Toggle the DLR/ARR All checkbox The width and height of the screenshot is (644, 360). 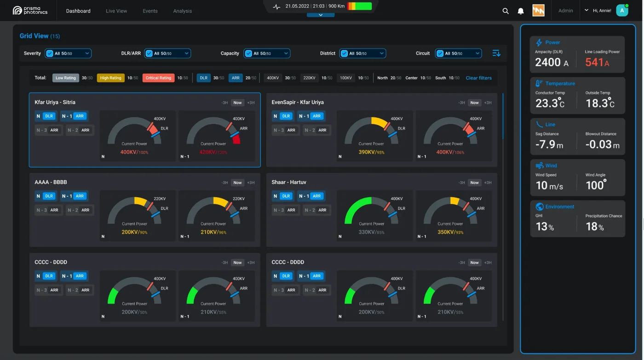pos(149,53)
